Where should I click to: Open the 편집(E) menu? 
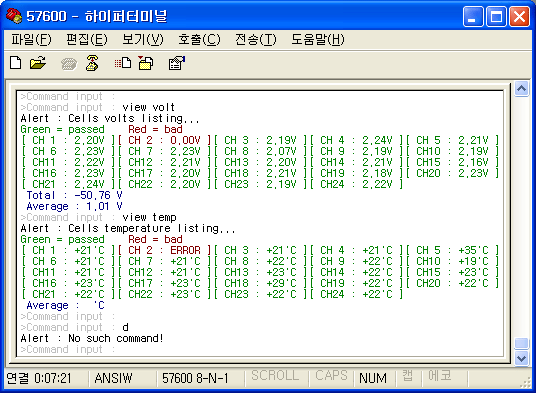click(87, 40)
